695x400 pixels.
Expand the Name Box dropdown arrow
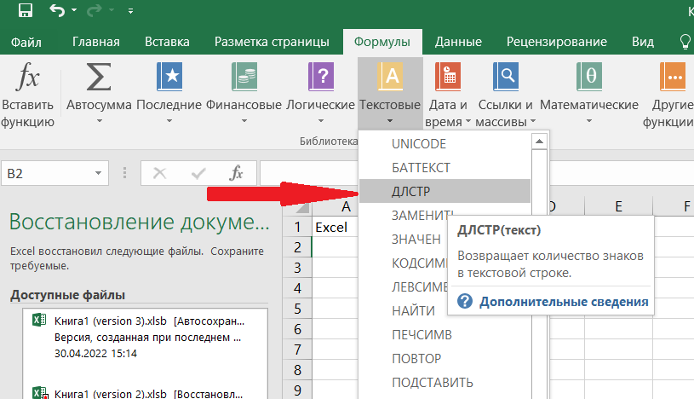[x=98, y=173]
